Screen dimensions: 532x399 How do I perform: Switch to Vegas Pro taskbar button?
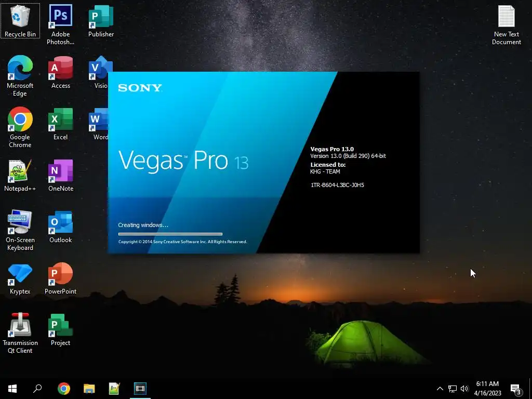click(x=140, y=389)
